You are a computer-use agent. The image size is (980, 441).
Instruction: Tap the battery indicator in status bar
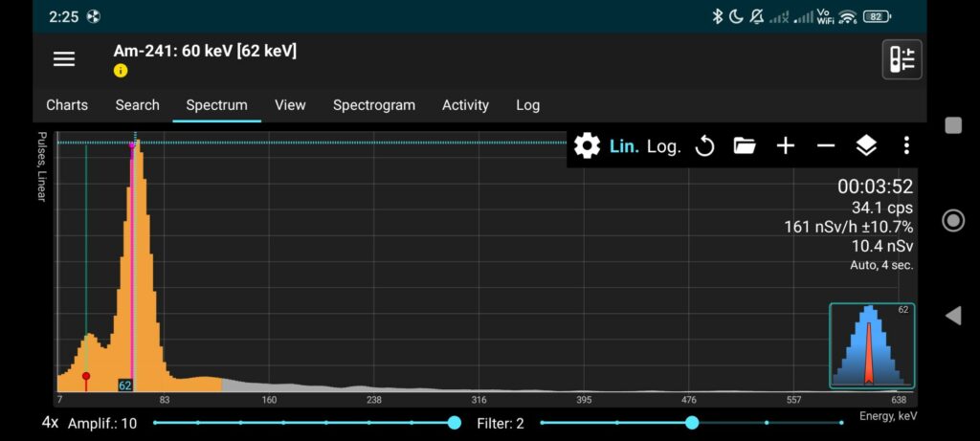click(877, 17)
